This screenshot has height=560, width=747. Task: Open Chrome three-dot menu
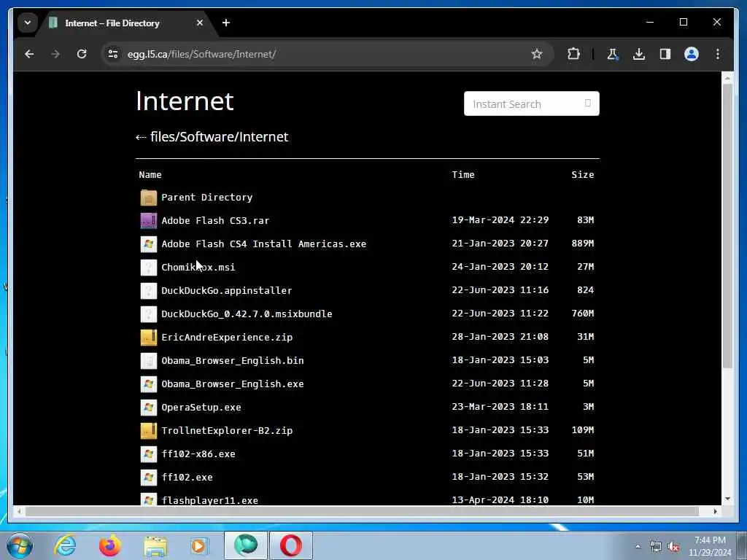coord(718,54)
